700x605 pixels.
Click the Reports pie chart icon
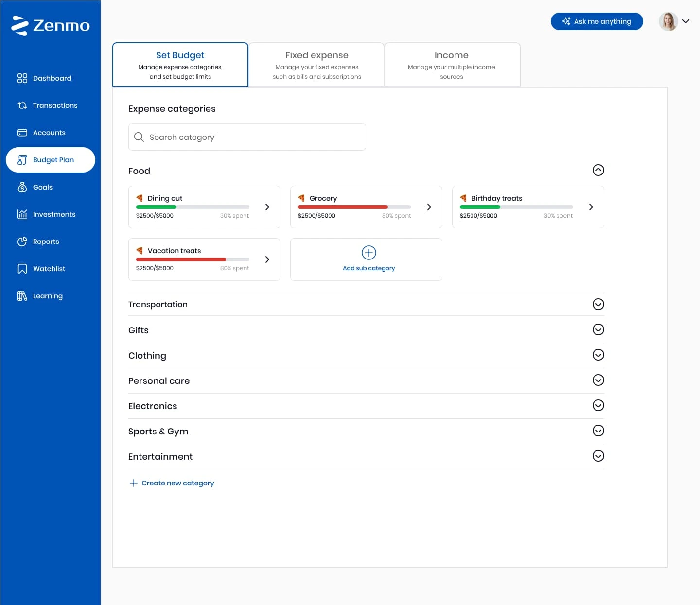point(22,242)
